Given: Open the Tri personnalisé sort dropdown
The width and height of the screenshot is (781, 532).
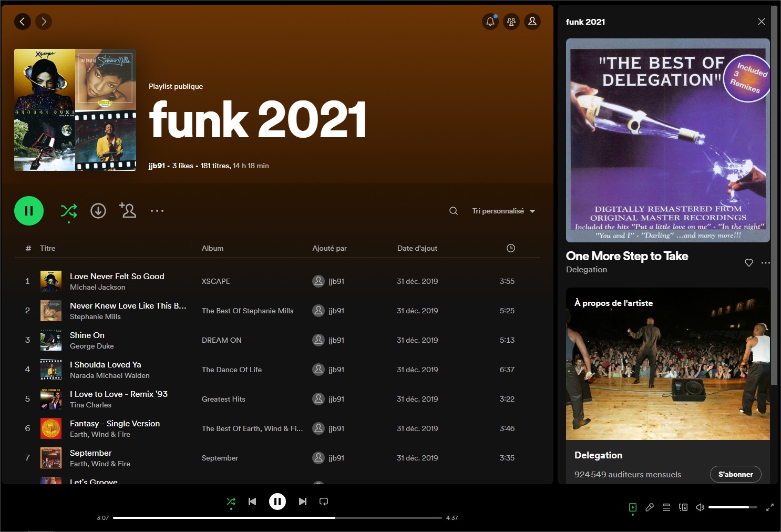Looking at the screenshot, I should point(503,211).
